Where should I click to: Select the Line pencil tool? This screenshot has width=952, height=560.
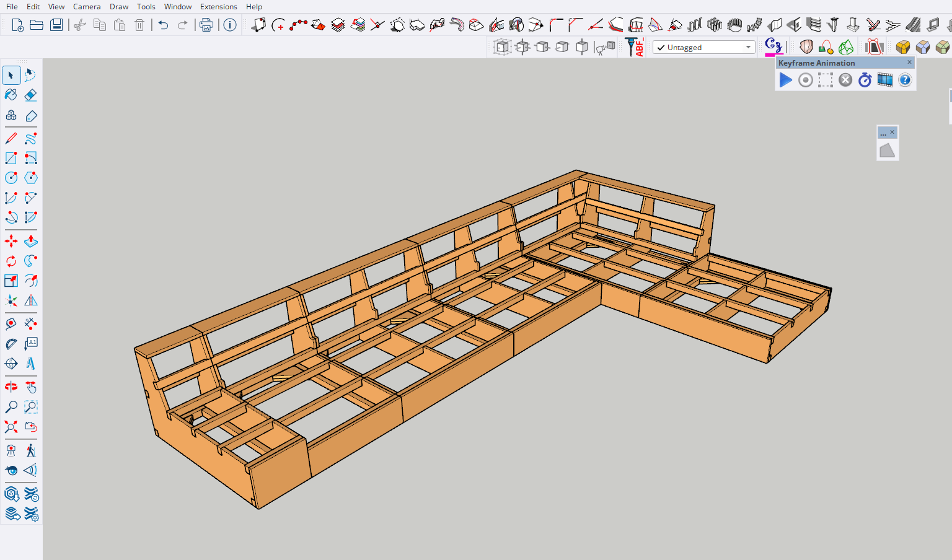(x=11, y=138)
